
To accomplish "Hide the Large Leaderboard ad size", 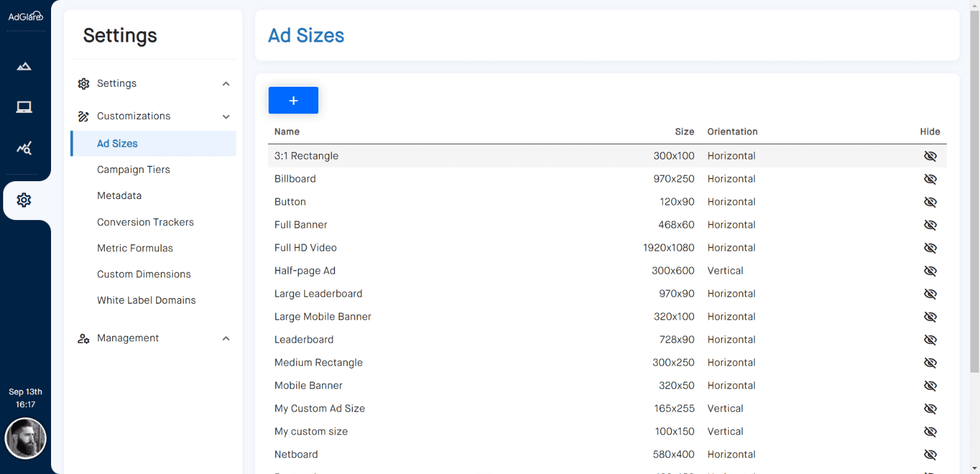I will tap(930, 293).
